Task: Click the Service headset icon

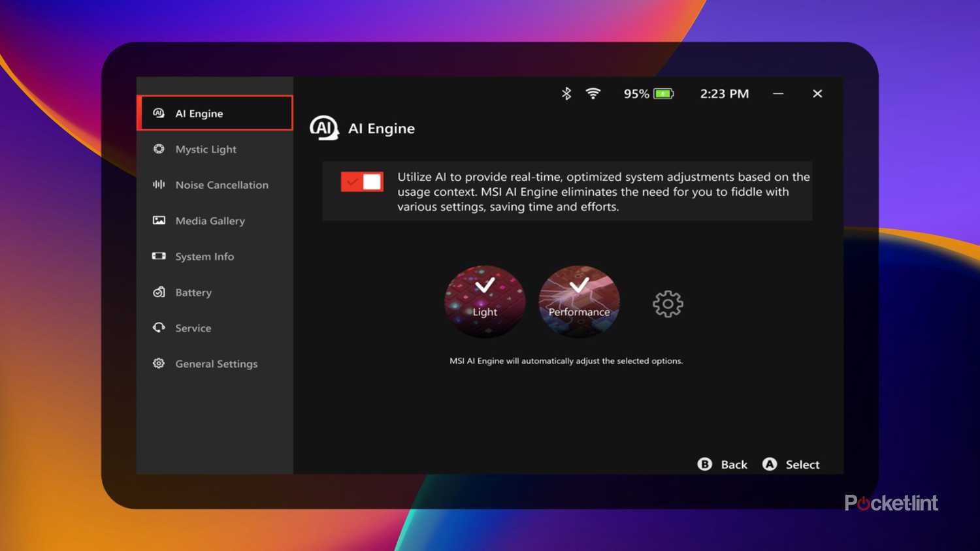Action: [x=159, y=328]
